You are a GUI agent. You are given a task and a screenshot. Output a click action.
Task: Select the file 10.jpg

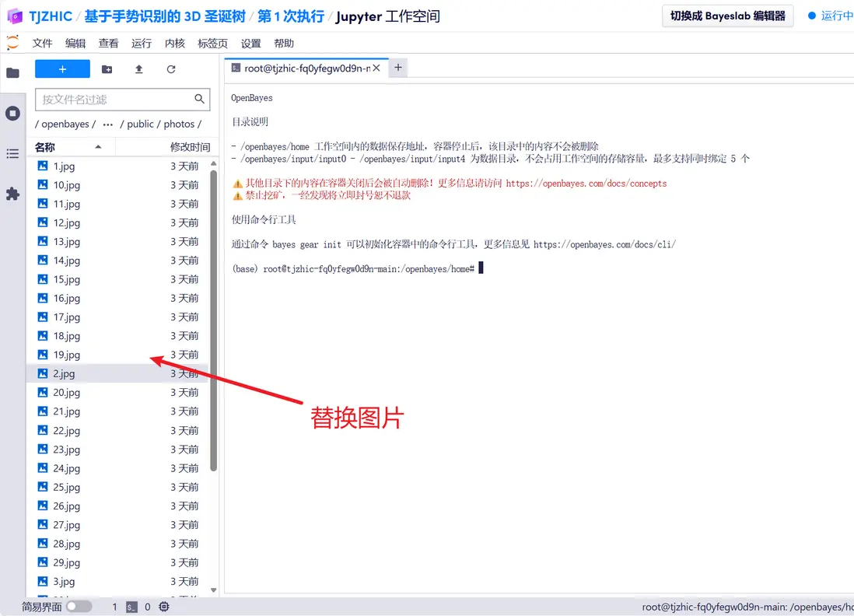(117, 185)
